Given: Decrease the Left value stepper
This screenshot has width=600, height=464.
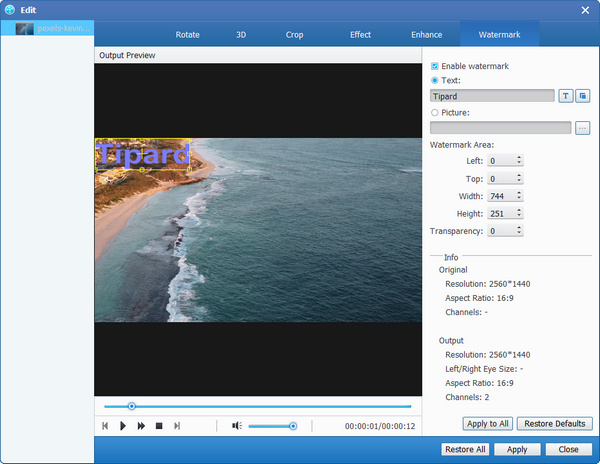Looking at the screenshot, I should tap(519, 163).
